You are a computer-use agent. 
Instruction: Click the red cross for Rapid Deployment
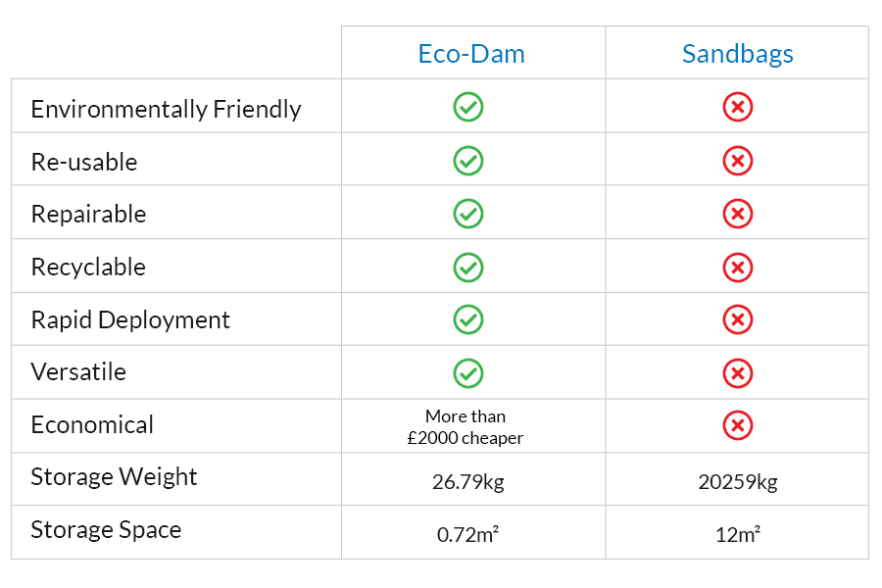[x=737, y=318]
